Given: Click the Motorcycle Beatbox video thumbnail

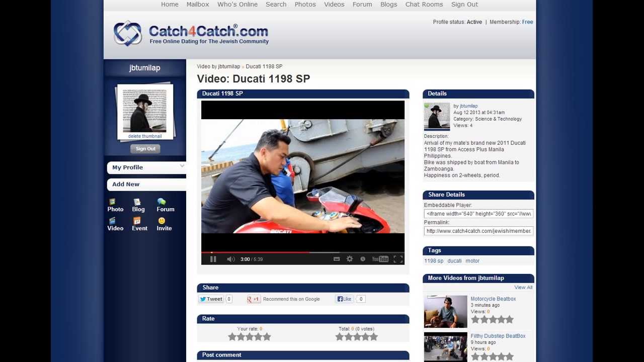Looking at the screenshot, I should (x=446, y=312).
